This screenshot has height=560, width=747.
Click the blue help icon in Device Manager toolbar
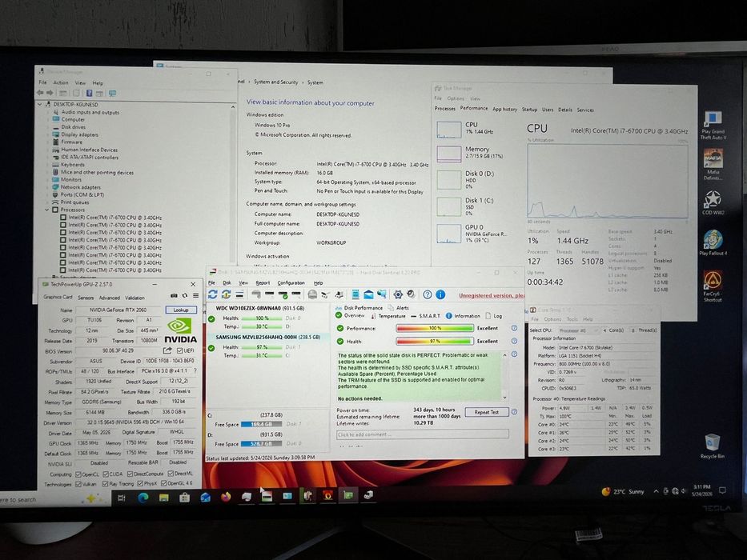(x=89, y=93)
